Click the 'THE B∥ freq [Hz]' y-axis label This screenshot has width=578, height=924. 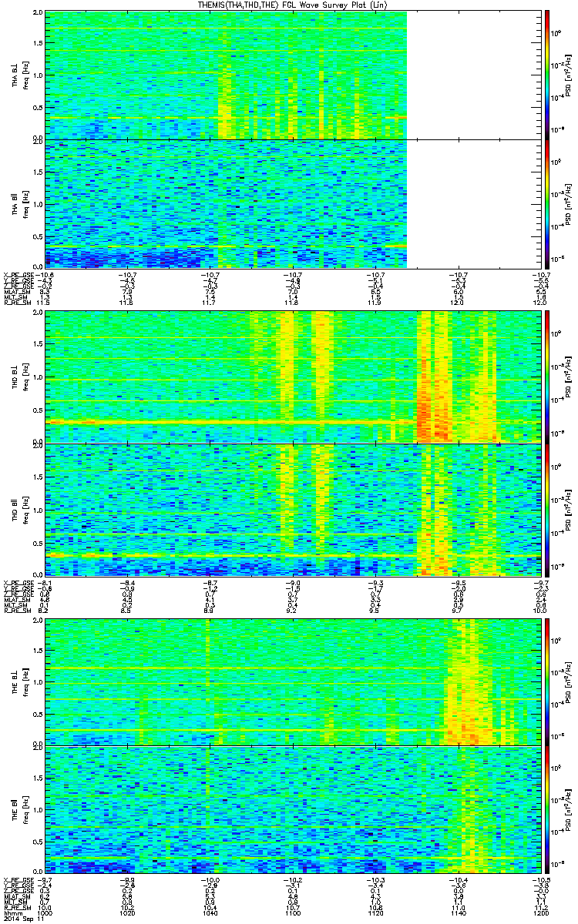[19, 808]
